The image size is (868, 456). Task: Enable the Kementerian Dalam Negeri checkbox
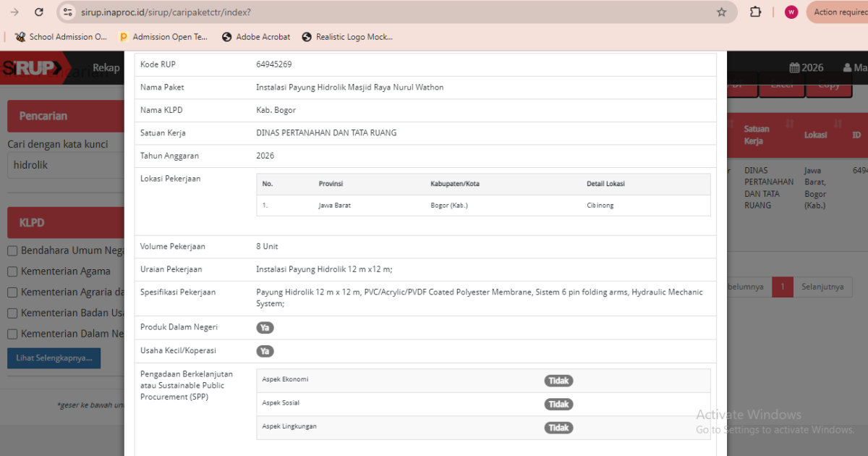(12, 334)
